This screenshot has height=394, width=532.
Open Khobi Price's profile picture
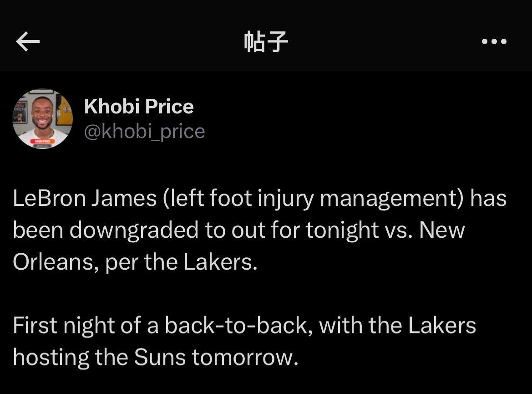tap(42, 119)
